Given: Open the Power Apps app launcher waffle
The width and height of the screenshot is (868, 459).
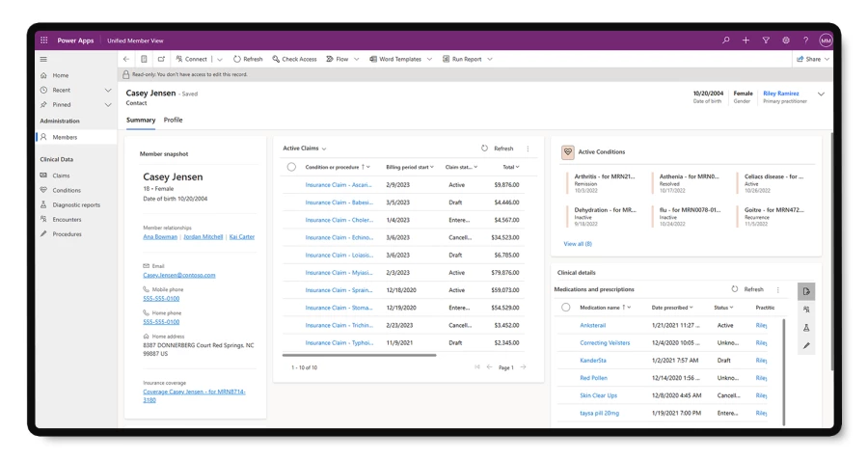Looking at the screenshot, I should [43, 40].
